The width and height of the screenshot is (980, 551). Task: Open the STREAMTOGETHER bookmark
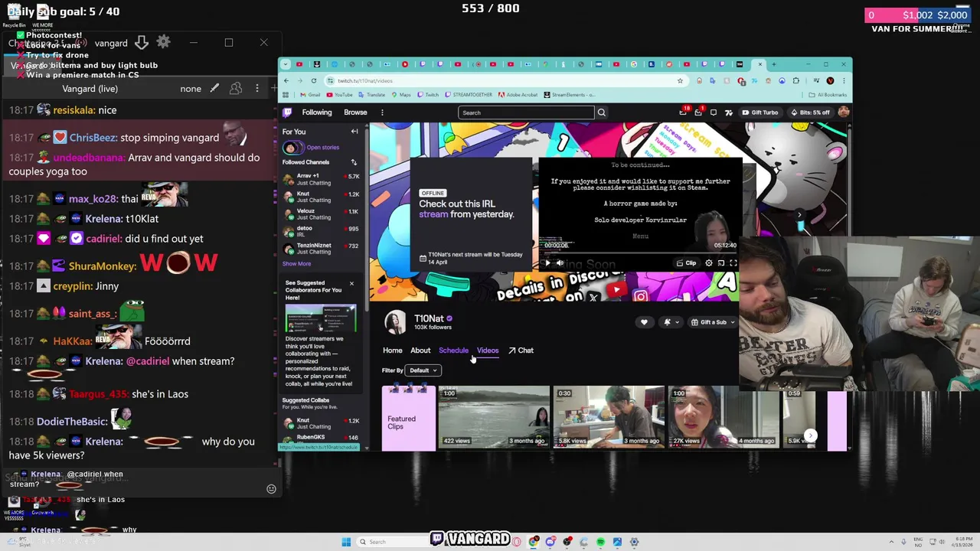(x=469, y=95)
